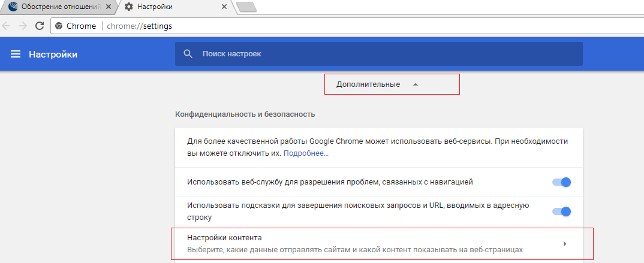
Task: Click the Chrome site info icon
Action: (x=59, y=26)
